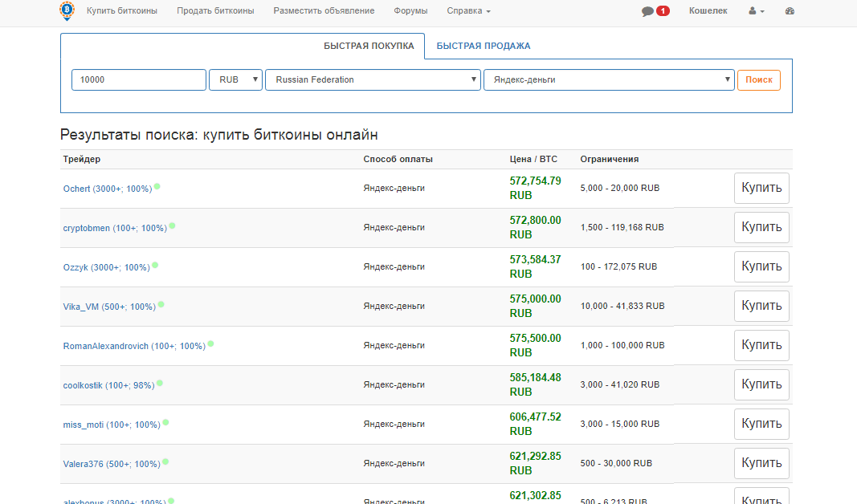Click Купить for the Vika_VM offer
This screenshot has width=857, height=504.
point(761,306)
